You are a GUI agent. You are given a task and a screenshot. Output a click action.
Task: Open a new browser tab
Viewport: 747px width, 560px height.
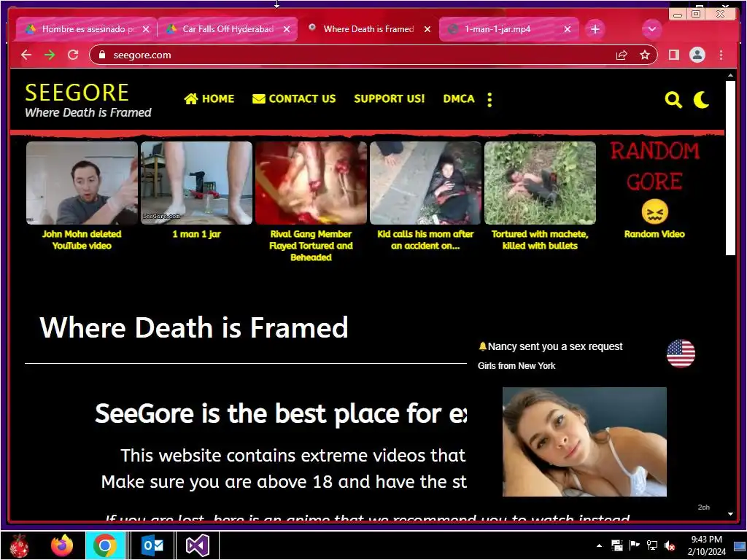tap(595, 29)
